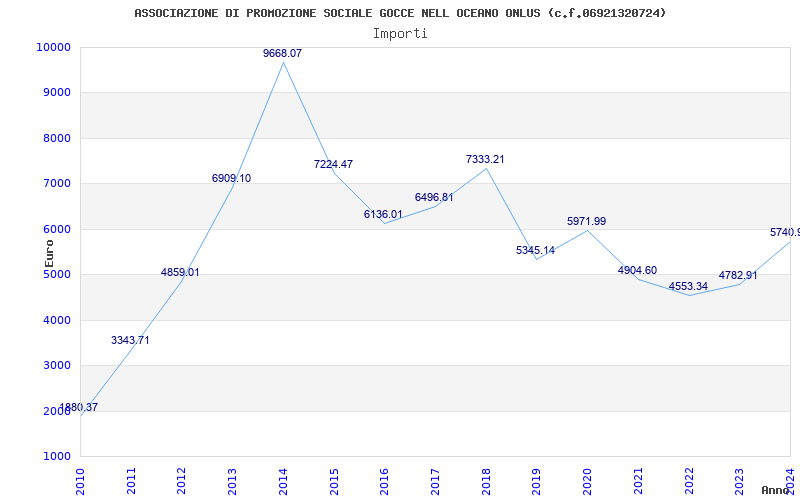Click the 6496.81 data label
This screenshot has height=500, width=800.
pyautogui.click(x=434, y=197)
